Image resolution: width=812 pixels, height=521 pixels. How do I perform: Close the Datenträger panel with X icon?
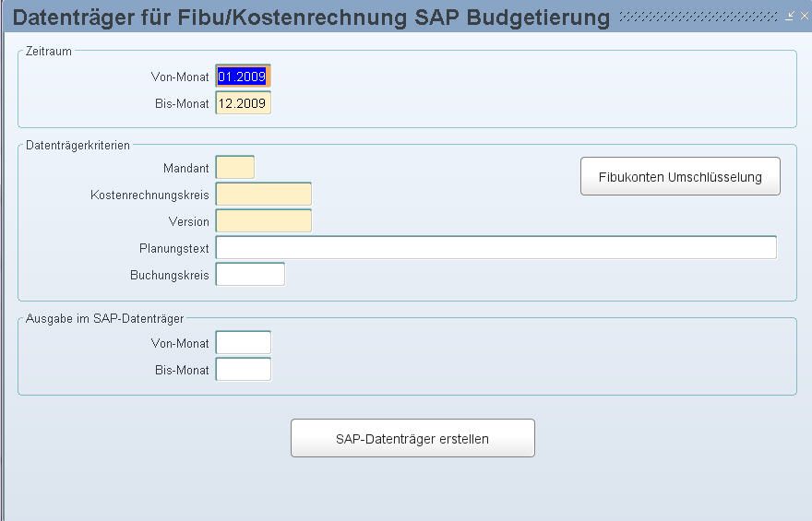(x=803, y=17)
